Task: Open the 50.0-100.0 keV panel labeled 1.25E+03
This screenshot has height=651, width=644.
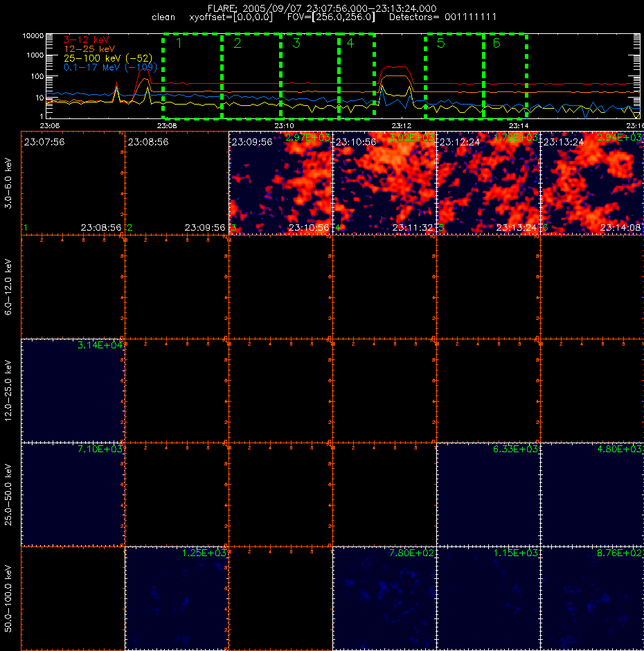Action: coord(177,598)
